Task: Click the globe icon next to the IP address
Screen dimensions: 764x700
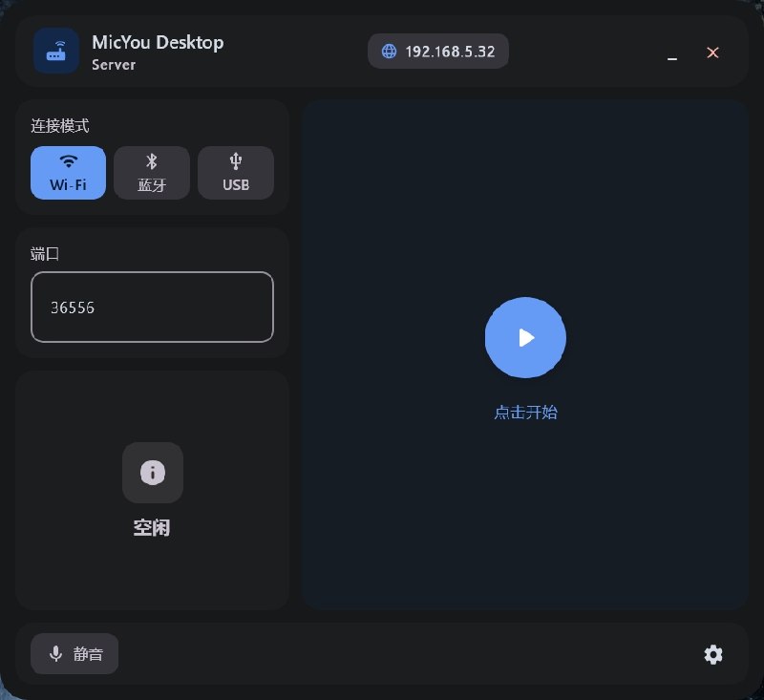Action: coord(388,51)
